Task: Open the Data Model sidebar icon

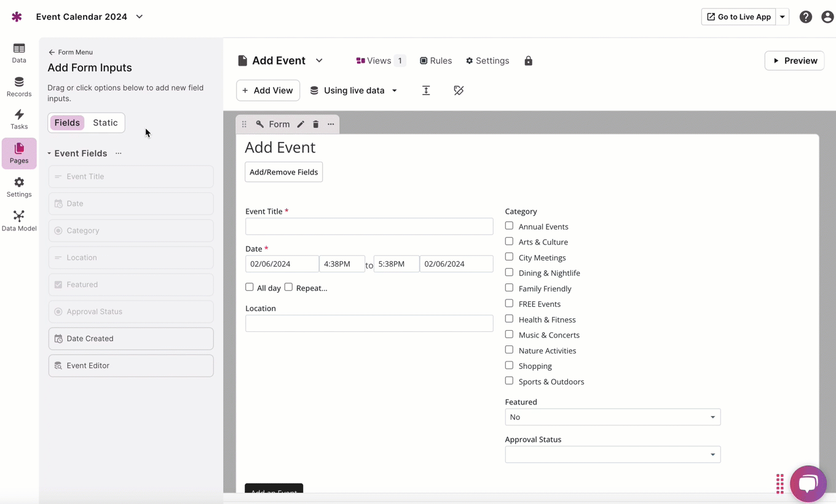Action: point(19,221)
